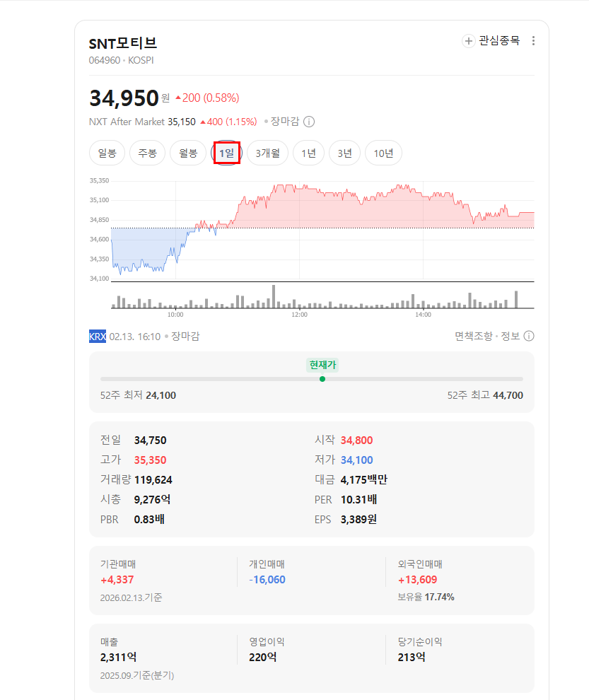Click the EPS value 3,389원
This screenshot has height=700, width=589.
358,520
